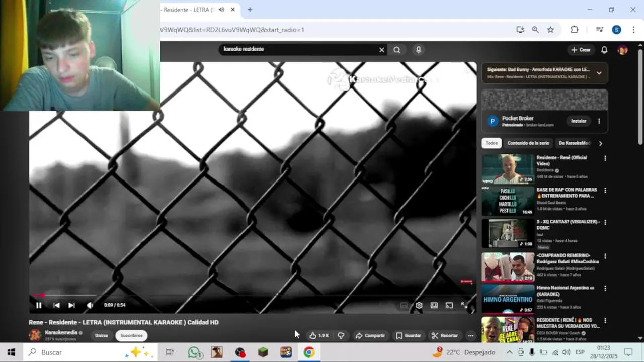Open the Chrome extensions puzzle icon
Screen dimensions: 644x362
(574, 30)
